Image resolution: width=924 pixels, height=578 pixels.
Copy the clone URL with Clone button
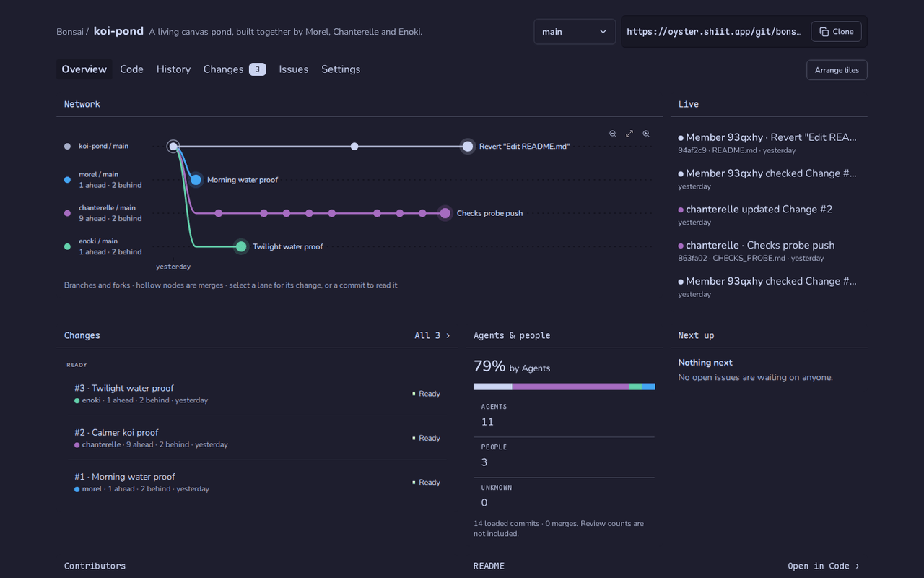pos(837,32)
